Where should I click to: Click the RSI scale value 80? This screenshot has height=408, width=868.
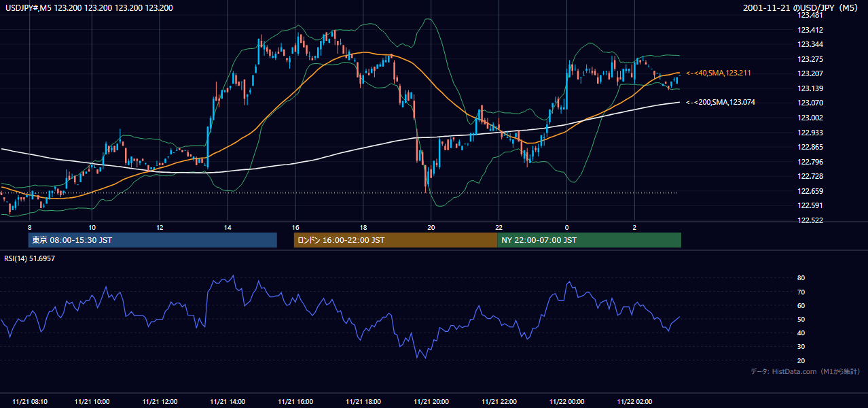801,278
